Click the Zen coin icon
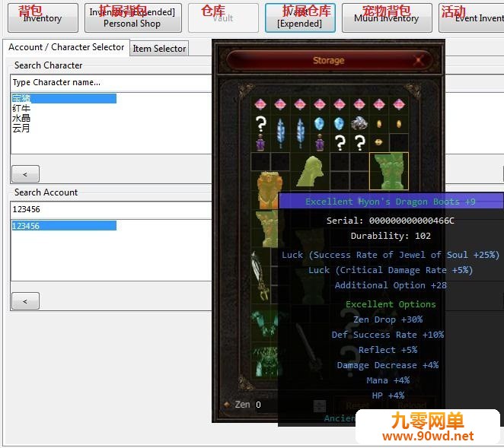 tap(227, 404)
